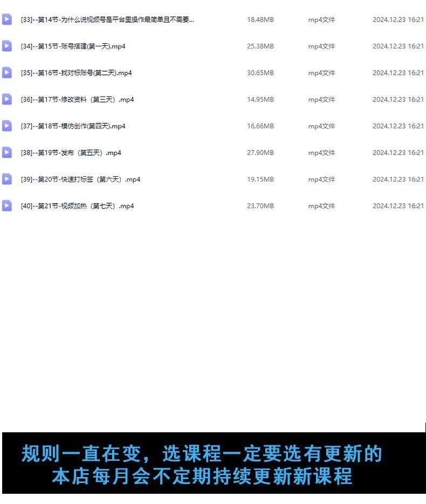Open file [38]--第19节-发布（第五天）.mp4
426x504 pixels.
coord(71,153)
